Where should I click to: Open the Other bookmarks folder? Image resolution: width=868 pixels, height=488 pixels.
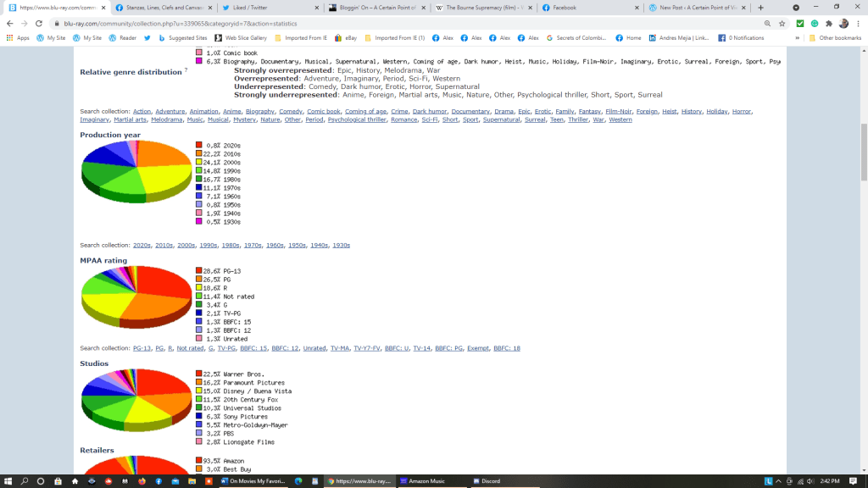(x=834, y=38)
